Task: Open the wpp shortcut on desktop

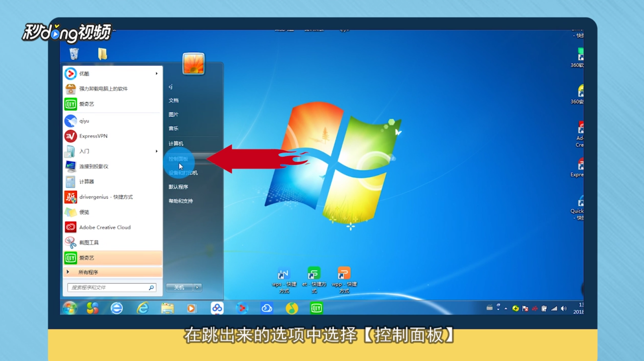Action: (x=344, y=280)
